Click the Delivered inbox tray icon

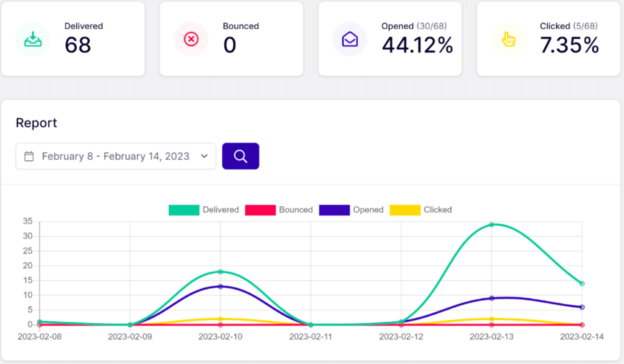pyautogui.click(x=32, y=39)
